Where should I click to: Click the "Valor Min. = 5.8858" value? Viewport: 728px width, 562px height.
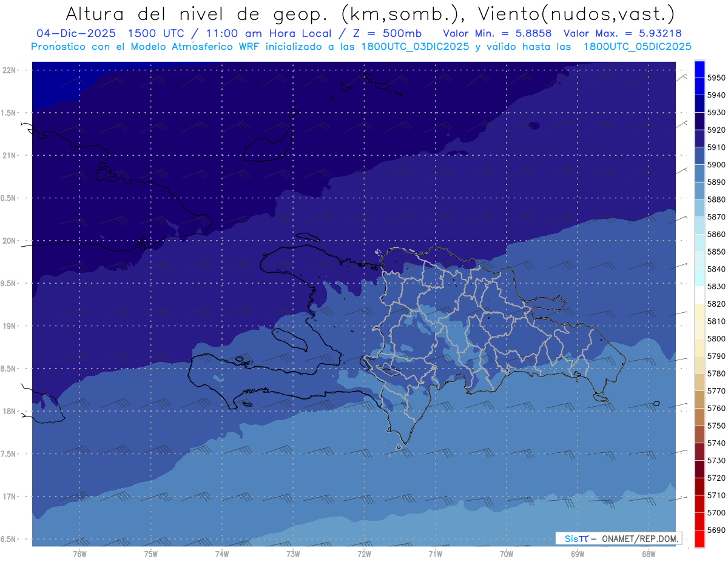497,33
